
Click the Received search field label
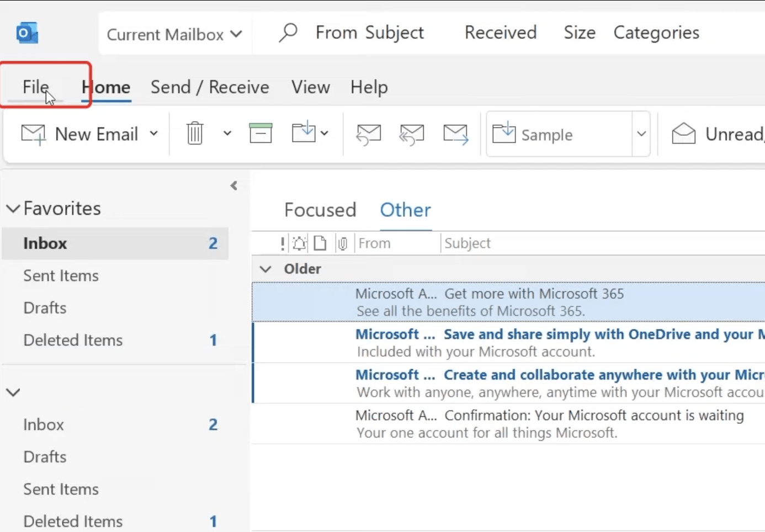(501, 33)
